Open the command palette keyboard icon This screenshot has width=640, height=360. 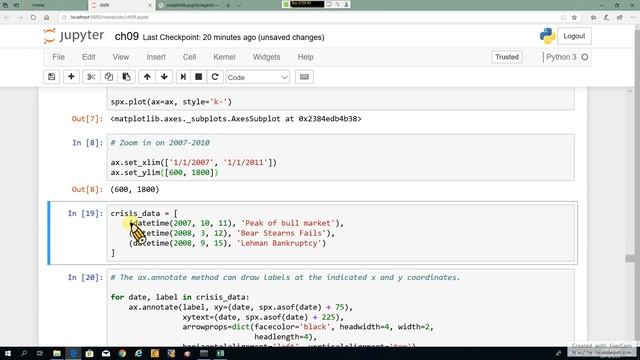(x=304, y=77)
